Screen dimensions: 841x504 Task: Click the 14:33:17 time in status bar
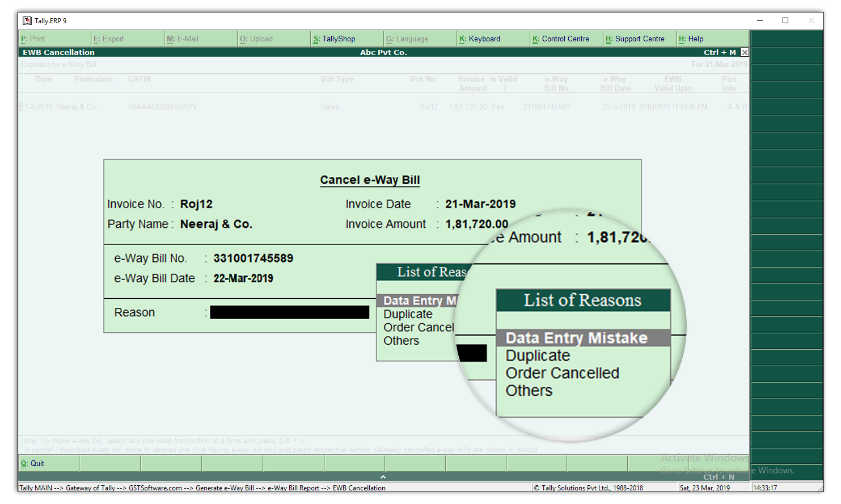[765, 488]
